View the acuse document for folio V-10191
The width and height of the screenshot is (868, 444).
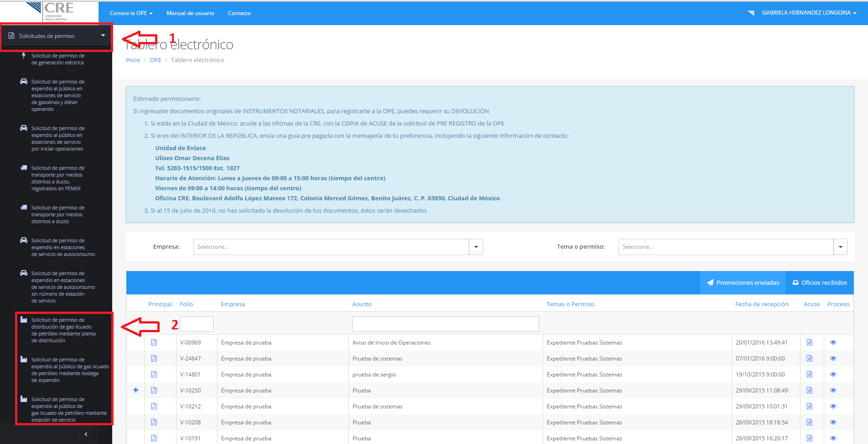point(810,438)
